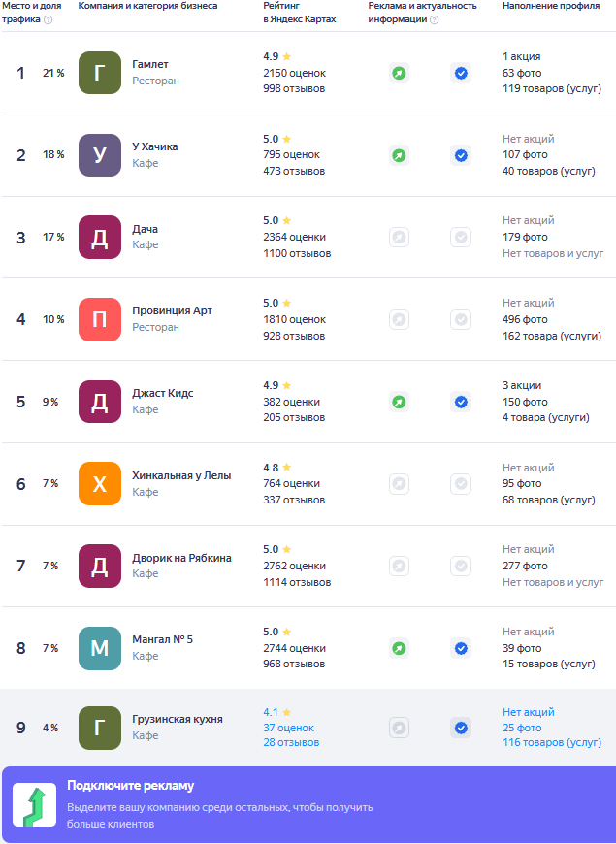Click grey verified badge in Хинкальная у Лелы row
Image resolution: width=616 pixels, height=844 pixels.
(x=461, y=483)
